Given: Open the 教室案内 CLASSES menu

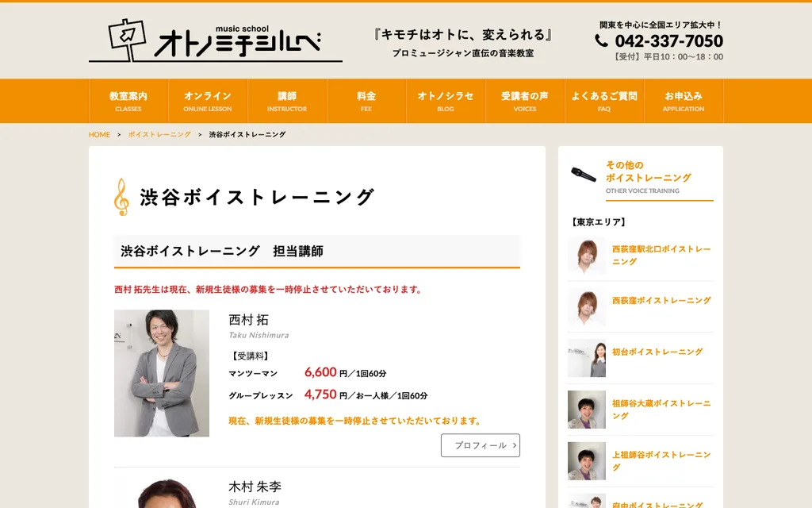Looking at the screenshot, I should pyautogui.click(x=128, y=101).
